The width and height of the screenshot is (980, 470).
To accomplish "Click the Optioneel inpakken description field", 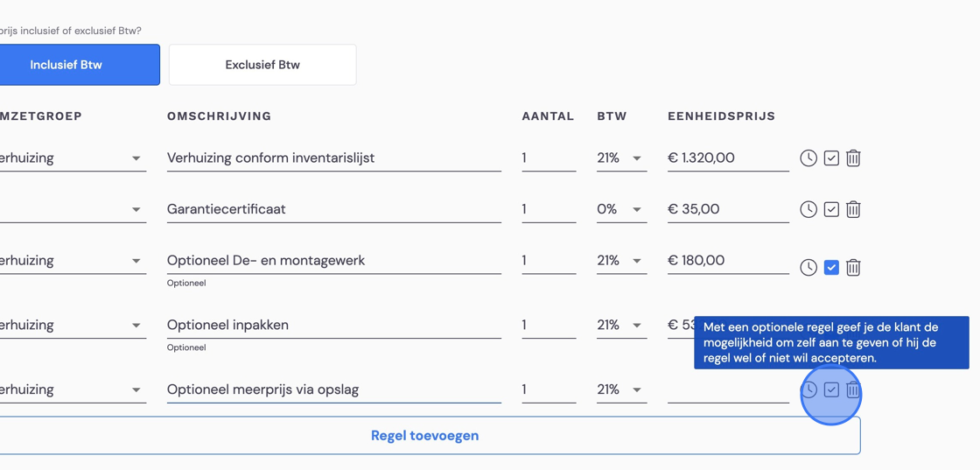I will coord(333,325).
